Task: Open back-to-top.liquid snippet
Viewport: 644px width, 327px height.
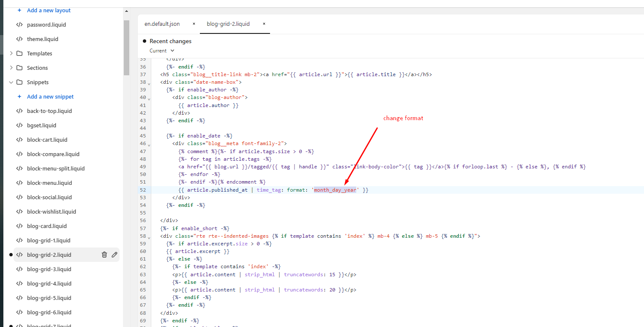Action: [x=49, y=111]
